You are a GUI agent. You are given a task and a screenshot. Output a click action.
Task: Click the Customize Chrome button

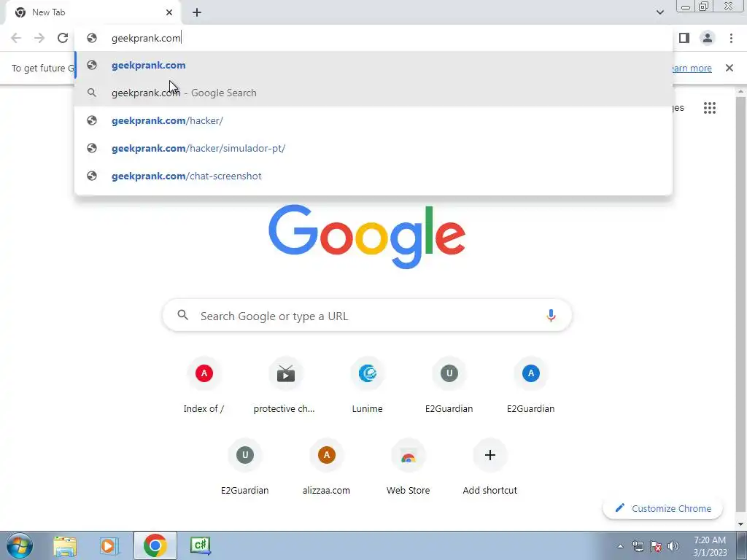pyautogui.click(x=662, y=508)
